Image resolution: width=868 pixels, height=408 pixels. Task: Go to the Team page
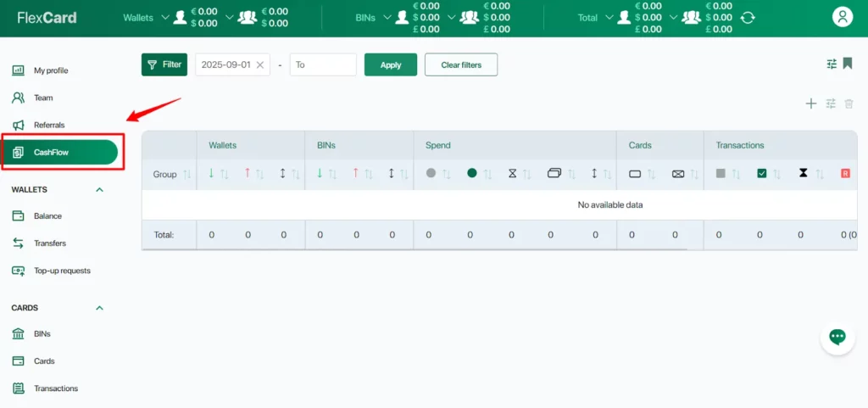click(x=43, y=98)
